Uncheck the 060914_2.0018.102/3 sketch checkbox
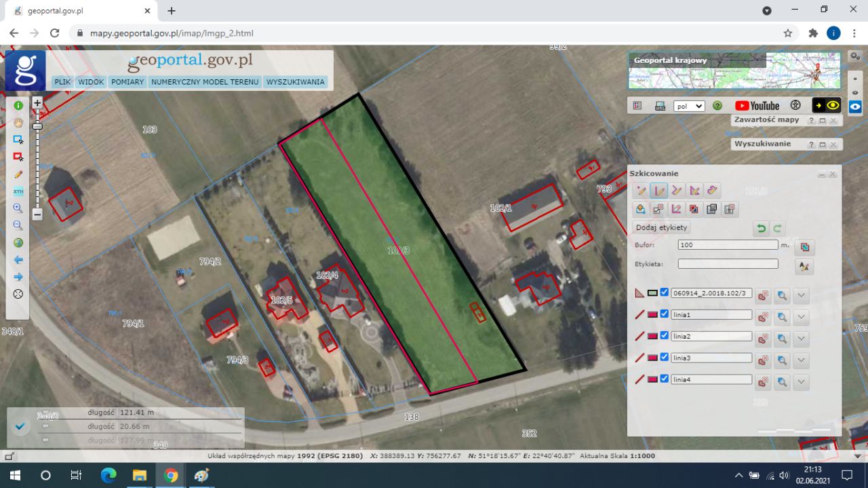868x488 pixels. (665, 293)
